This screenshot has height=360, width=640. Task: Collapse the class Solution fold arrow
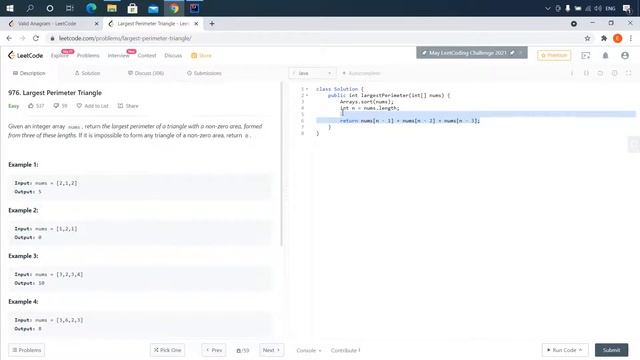click(x=307, y=89)
